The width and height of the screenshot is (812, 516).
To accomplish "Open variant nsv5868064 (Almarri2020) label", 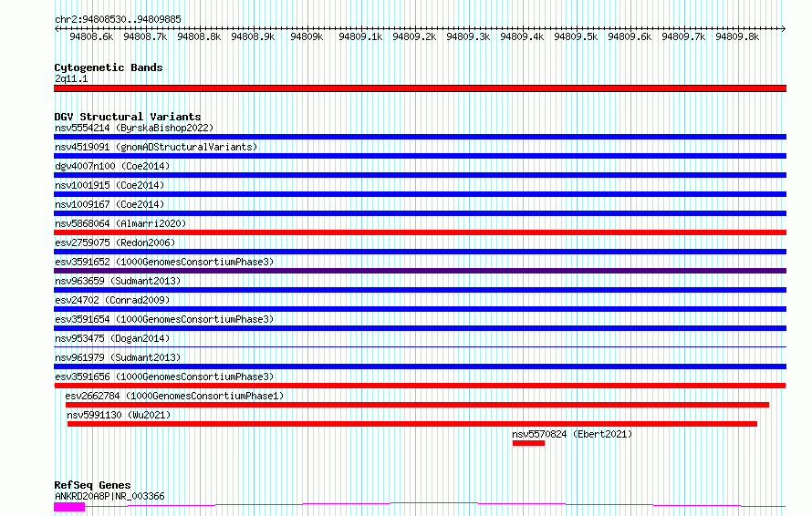I will [120, 223].
